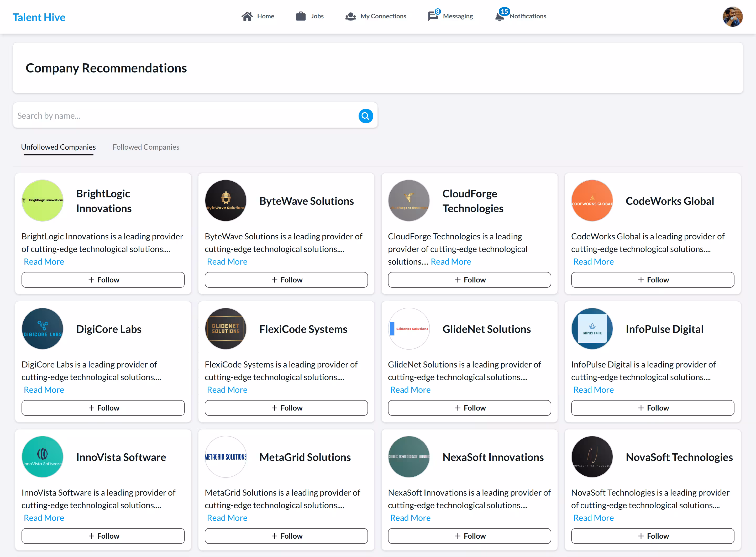
Task: Read More about MetaGrid Solutions
Action: point(227,518)
